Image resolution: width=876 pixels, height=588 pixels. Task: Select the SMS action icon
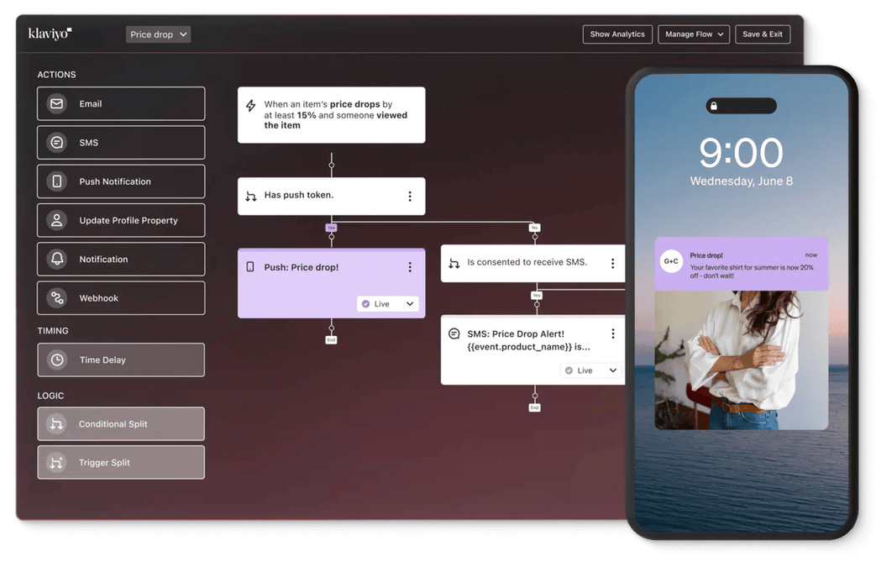click(55, 142)
